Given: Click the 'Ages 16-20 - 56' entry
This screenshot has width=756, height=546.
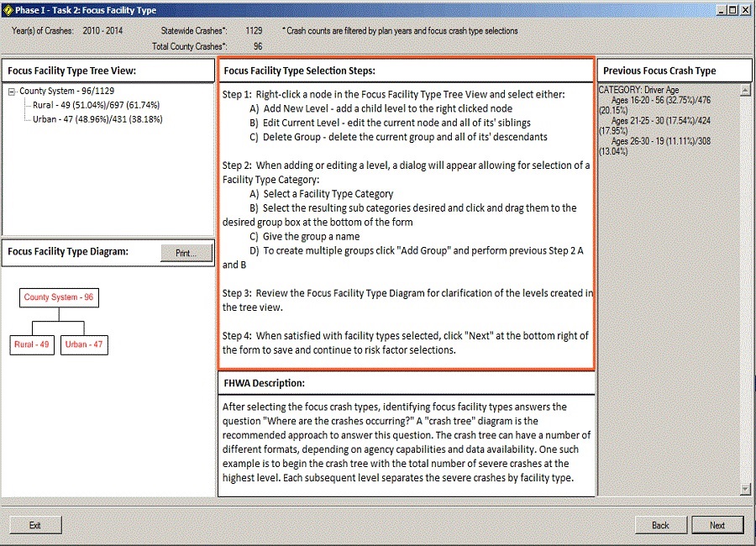Looking at the screenshot, I should pyautogui.click(x=654, y=105).
